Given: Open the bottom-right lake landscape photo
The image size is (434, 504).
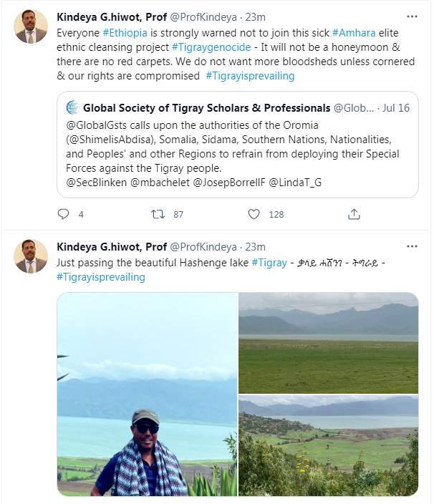Looking at the screenshot, I should tap(328, 445).
